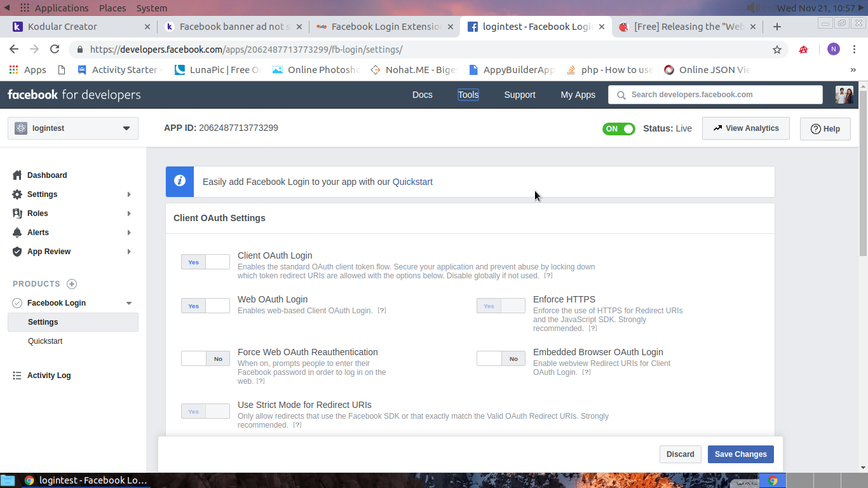Show more bookmarks with the double chevron

(853, 70)
